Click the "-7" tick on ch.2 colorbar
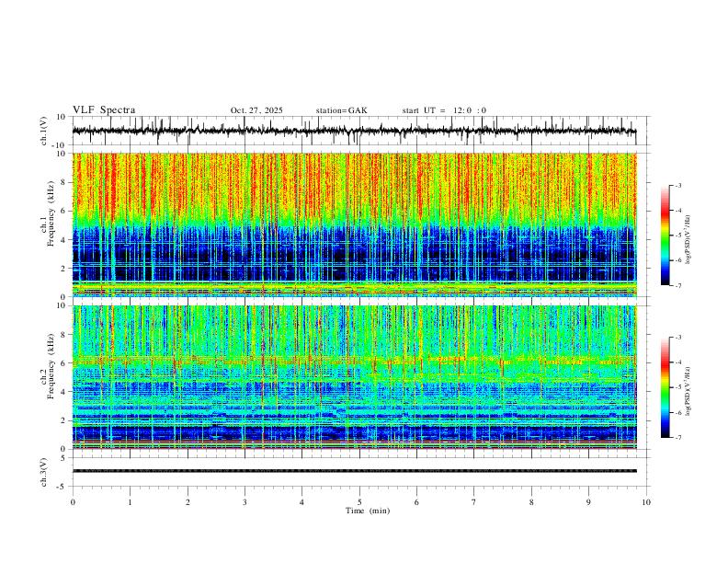This screenshot has height=563, width=728. click(677, 438)
